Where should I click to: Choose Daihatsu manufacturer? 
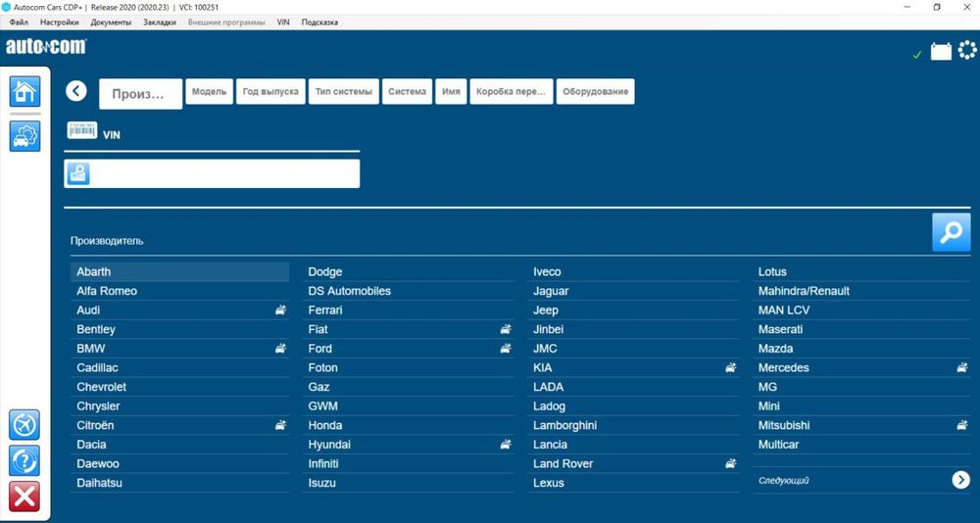(x=180, y=483)
